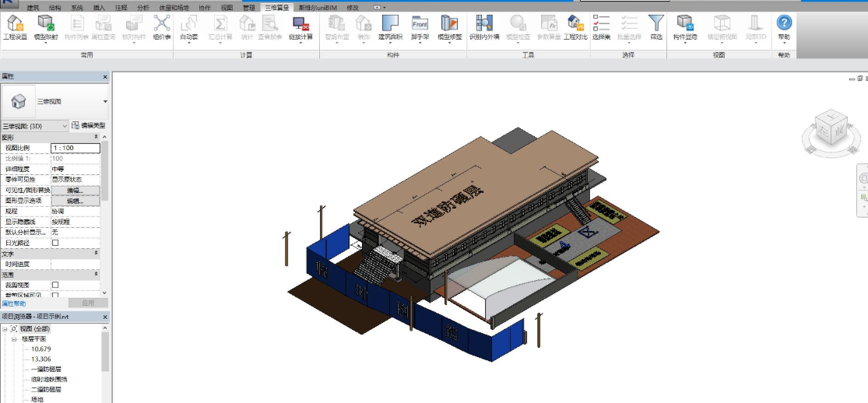Click 编辑 button for 可见性/图形替换
Screen dimensions: 868x403
coord(76,191)
